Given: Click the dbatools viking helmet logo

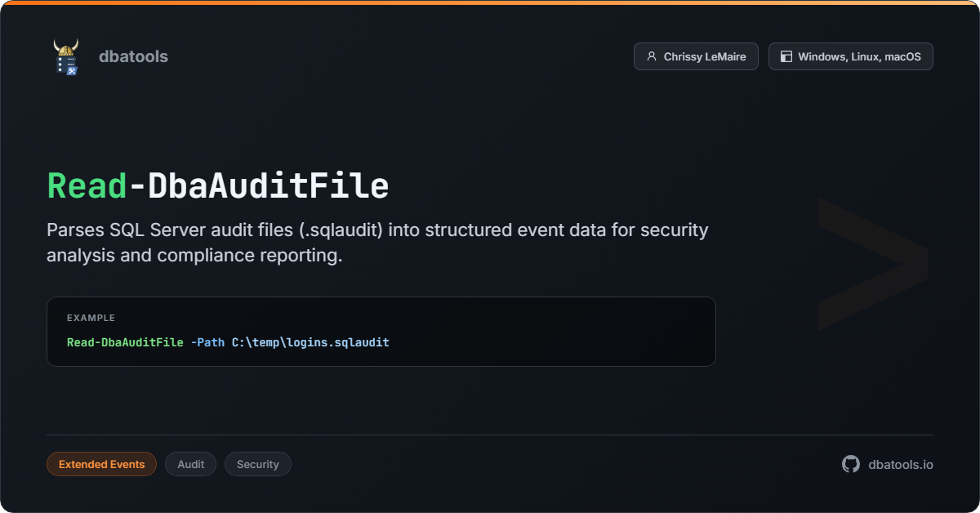Looking at the screenshot, I should [66, 56].
